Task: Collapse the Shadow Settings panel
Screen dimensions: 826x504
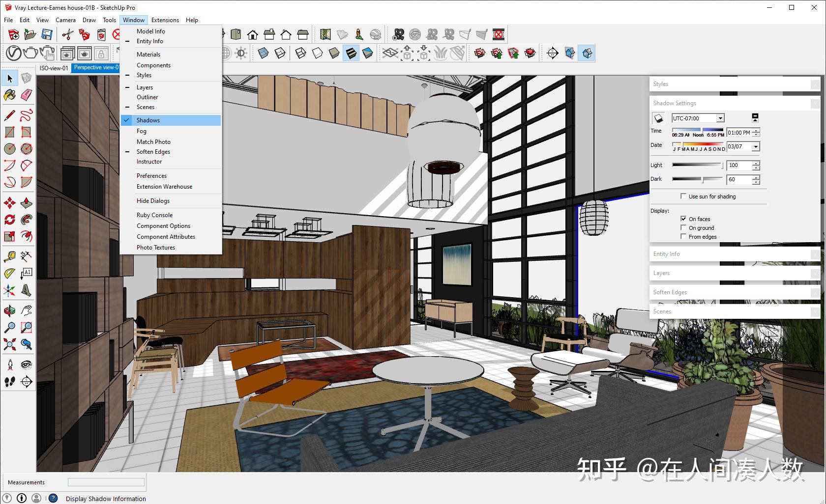Action: pos(816,103)
